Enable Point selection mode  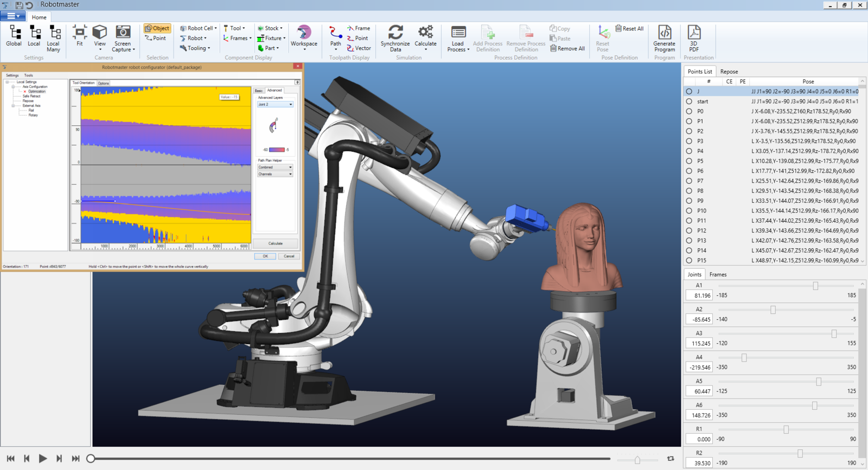[x=156, y=38]
